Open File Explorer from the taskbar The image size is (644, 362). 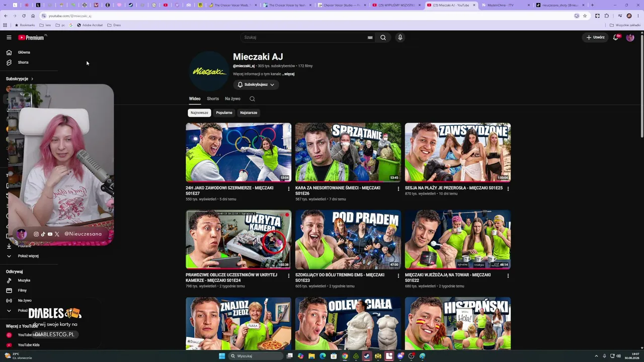311,356
